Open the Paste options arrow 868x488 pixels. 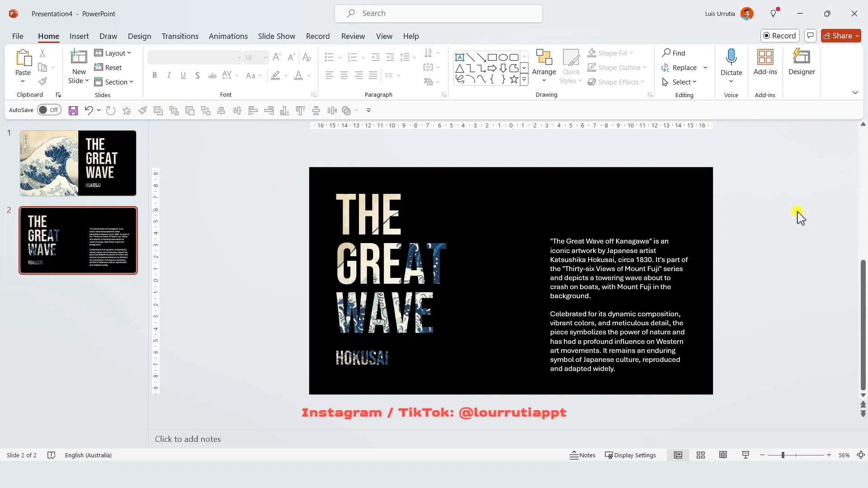(23, 81)
